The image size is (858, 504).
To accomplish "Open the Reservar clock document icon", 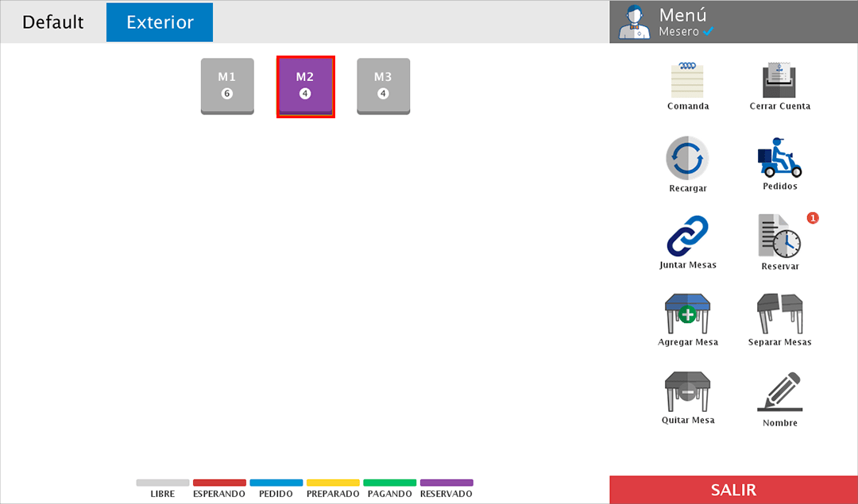I will tap(779, 237).
